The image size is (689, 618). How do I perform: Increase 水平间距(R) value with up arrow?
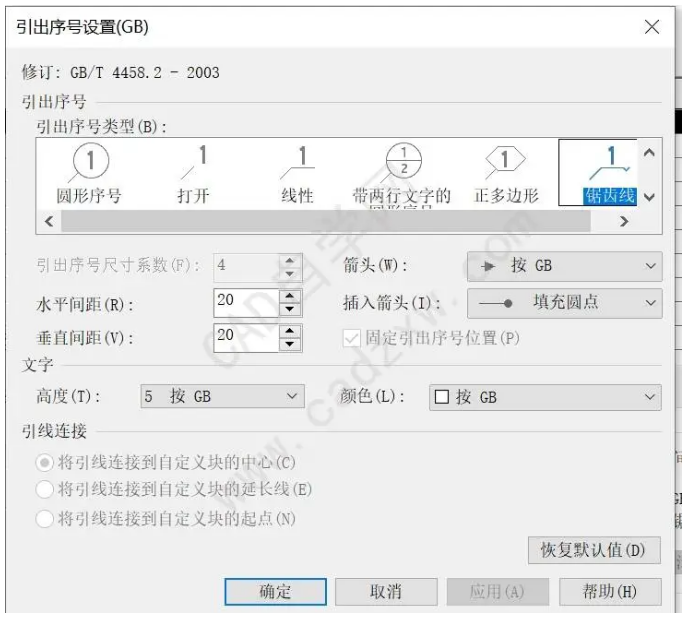290,295
